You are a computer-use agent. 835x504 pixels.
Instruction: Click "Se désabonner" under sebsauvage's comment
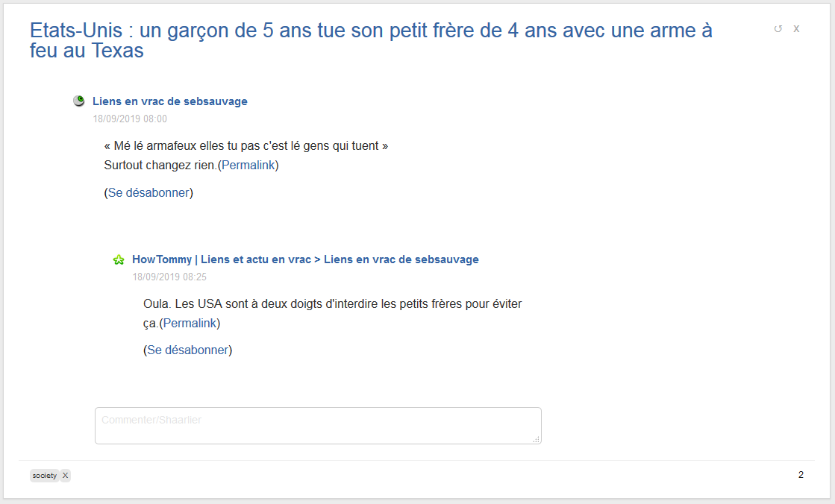pos(148,192)
